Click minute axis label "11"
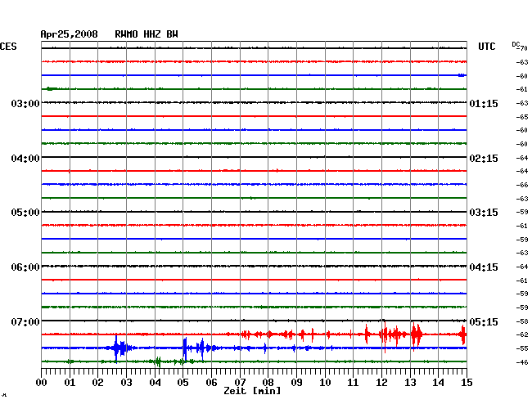This screenshot has width=532, height=404. [x=353, y=382]
